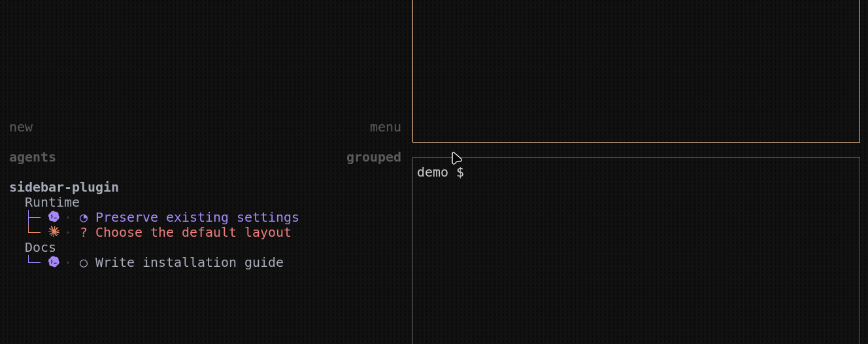Click the upper terminal pane with the bright border
Image resolution: width=868 pixels, height=344 pixels.
[x=636, y=71]
